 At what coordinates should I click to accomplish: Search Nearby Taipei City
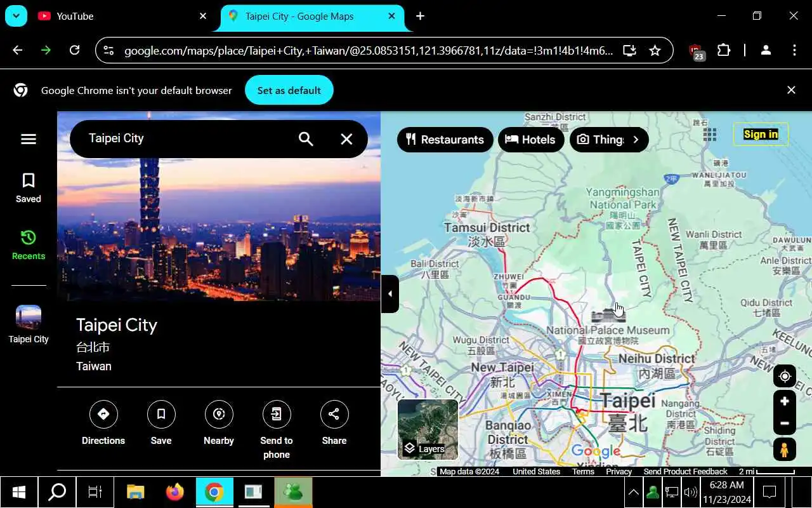(219, 423)
